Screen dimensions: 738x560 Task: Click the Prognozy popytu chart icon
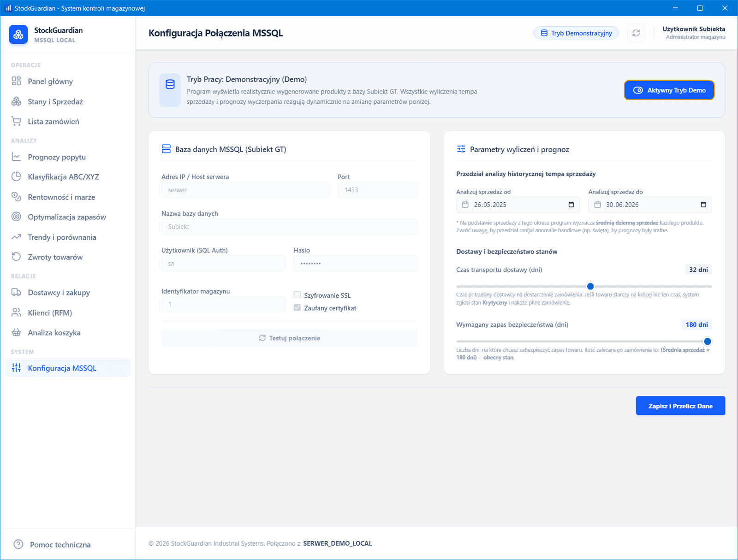pos(16,157)
